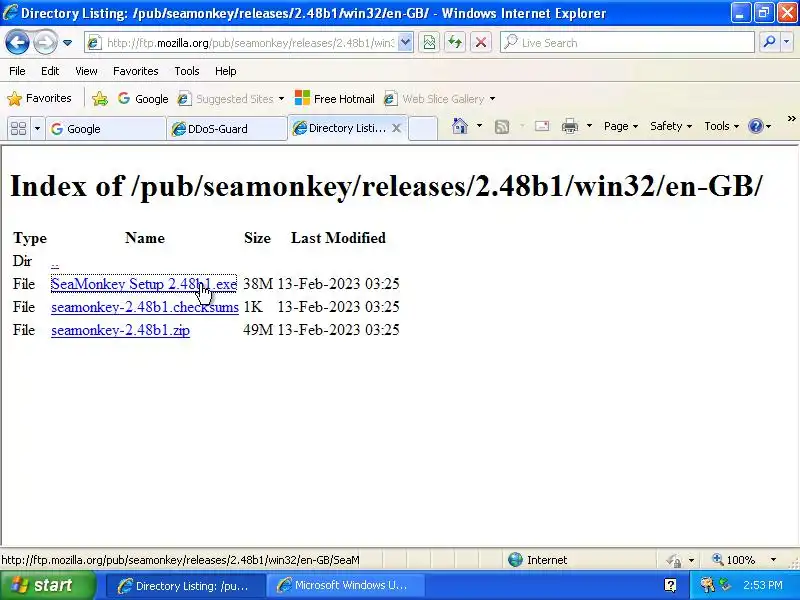
Task: Open recent pages dropdown beside Forward
Action: pyautogui.click(x=67, y=43)
